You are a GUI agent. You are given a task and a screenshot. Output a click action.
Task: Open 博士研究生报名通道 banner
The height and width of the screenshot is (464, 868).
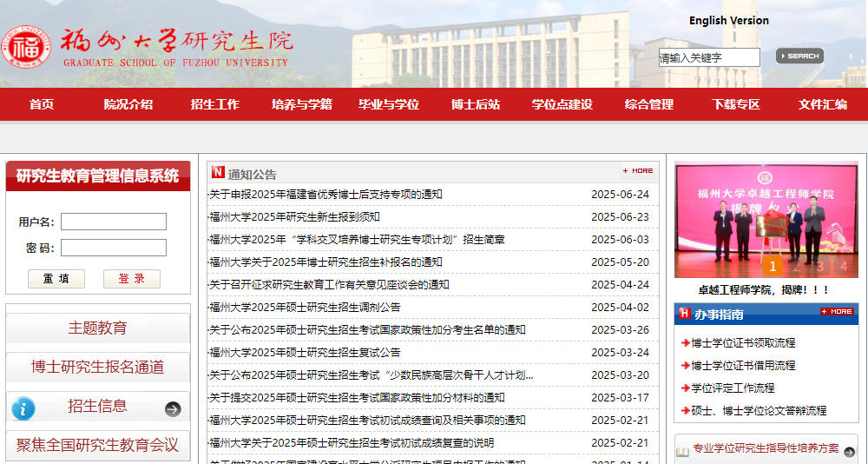coord(97,367)
